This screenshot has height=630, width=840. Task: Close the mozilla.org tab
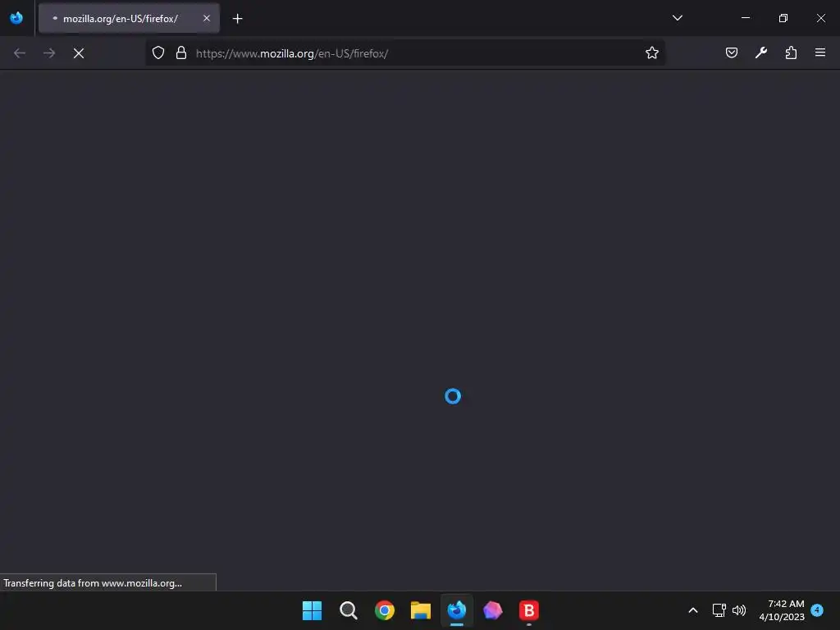coord(207,18)
